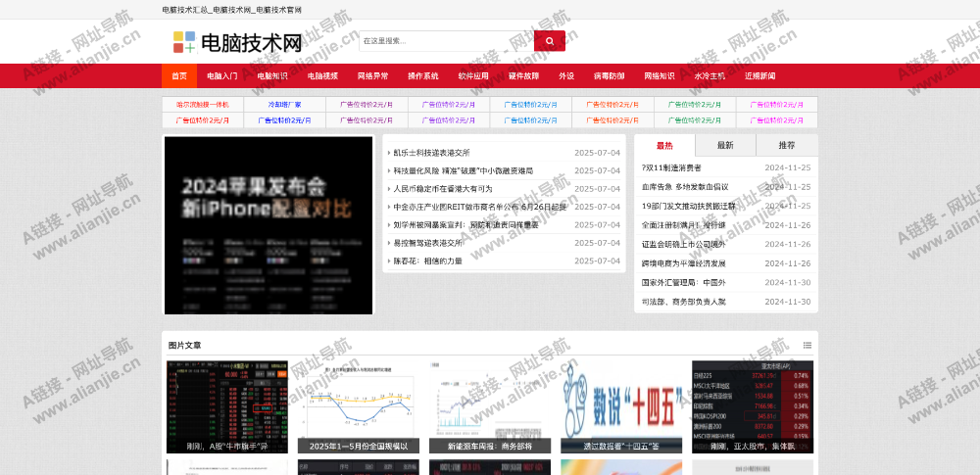Open article 人民币稳定币在香港大有可为
Viewport: 980px width, 475px height.
click(x=443, y=189)
